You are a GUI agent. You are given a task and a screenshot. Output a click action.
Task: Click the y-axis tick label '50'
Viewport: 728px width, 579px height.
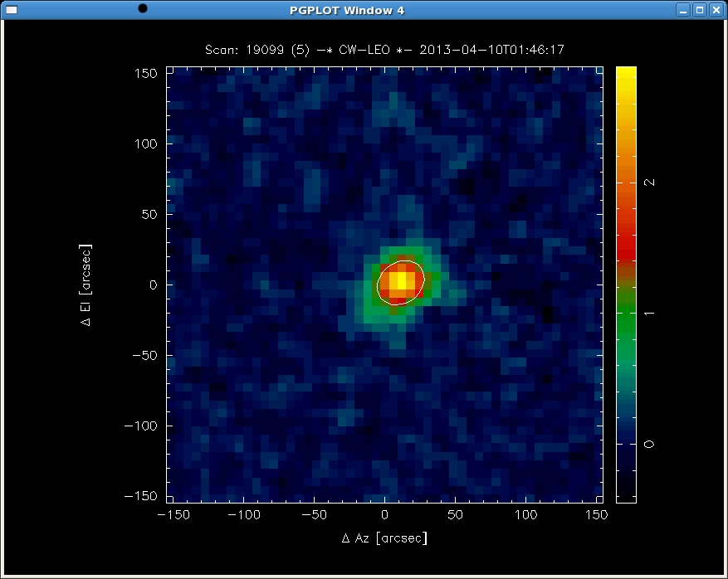tap(149, 214)
